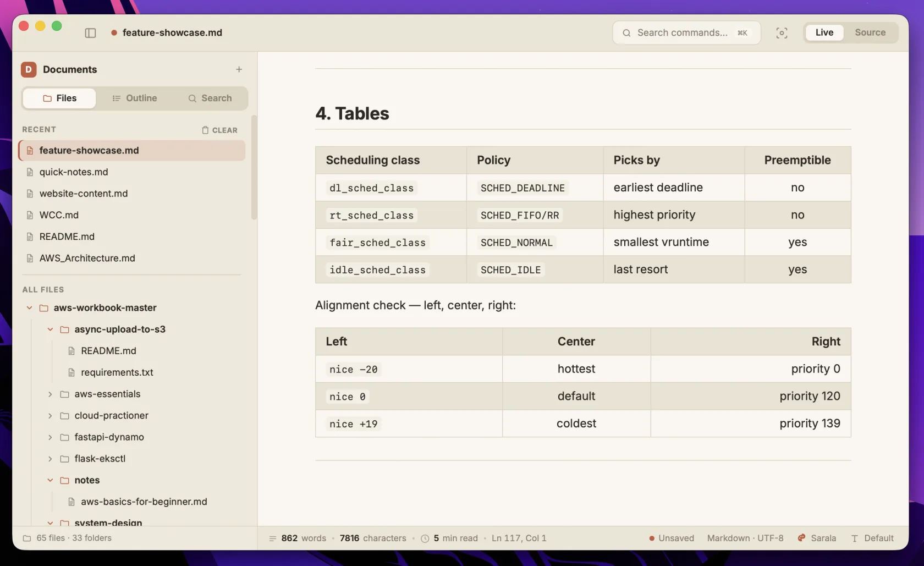Click the cloud-practioner folder icon
924x566 pixels.
click(65, 416)
